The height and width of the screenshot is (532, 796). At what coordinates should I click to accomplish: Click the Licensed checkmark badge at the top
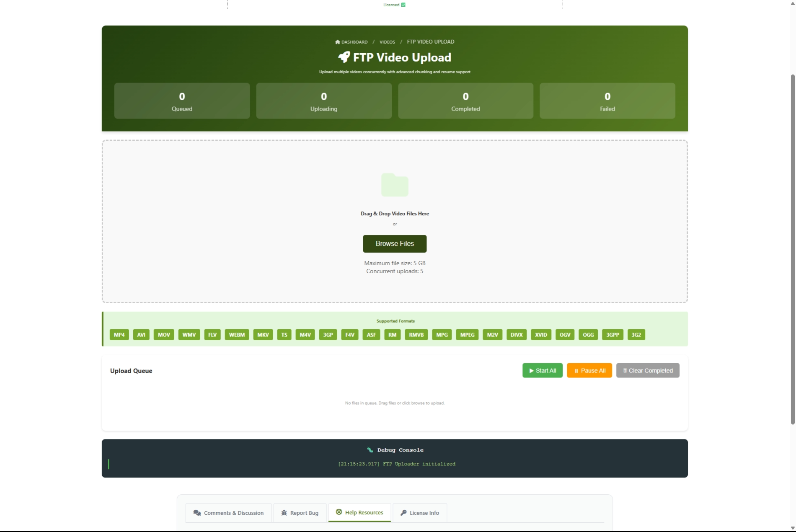tap(403, 5)
